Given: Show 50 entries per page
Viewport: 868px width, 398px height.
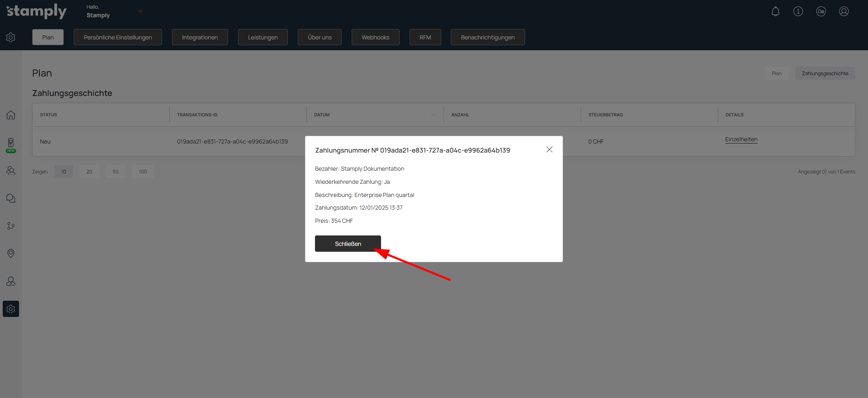Looking at the screenshot, I should pos(115,172).
